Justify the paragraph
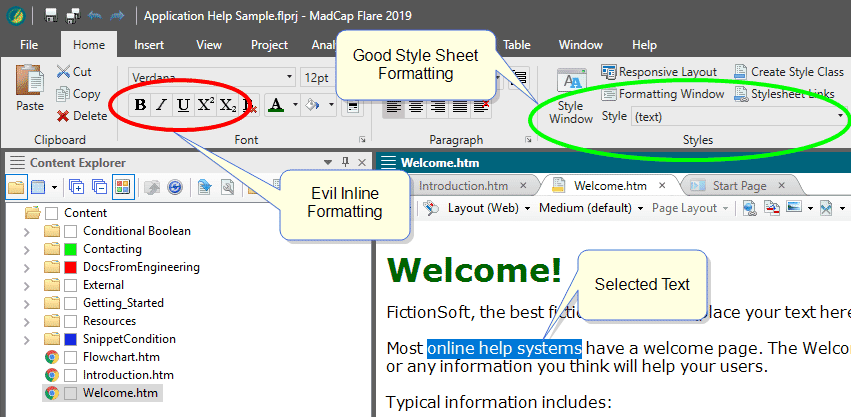Image resolution: width=851 pixels, height=417 pixels. pyautogui.click(x=459, y=106)
